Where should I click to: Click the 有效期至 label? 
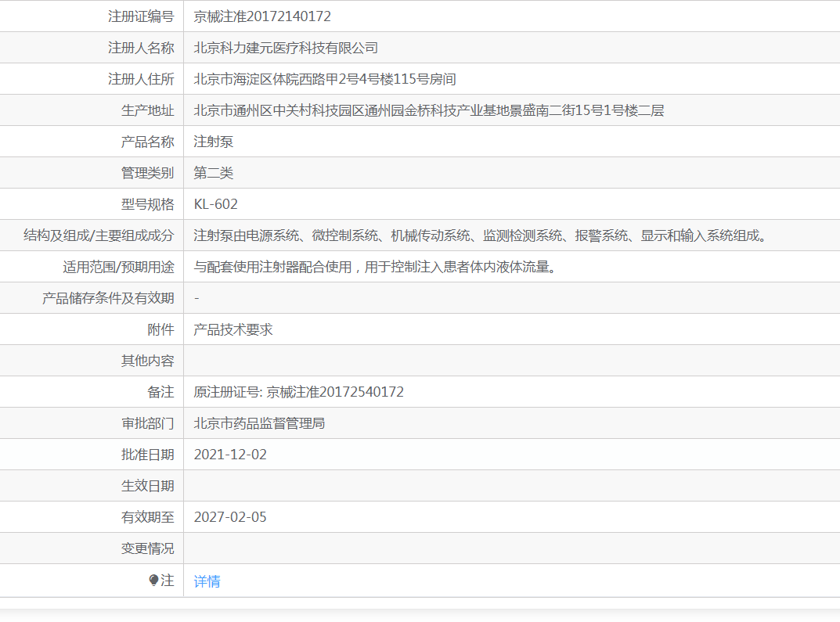tap(147, 517)
